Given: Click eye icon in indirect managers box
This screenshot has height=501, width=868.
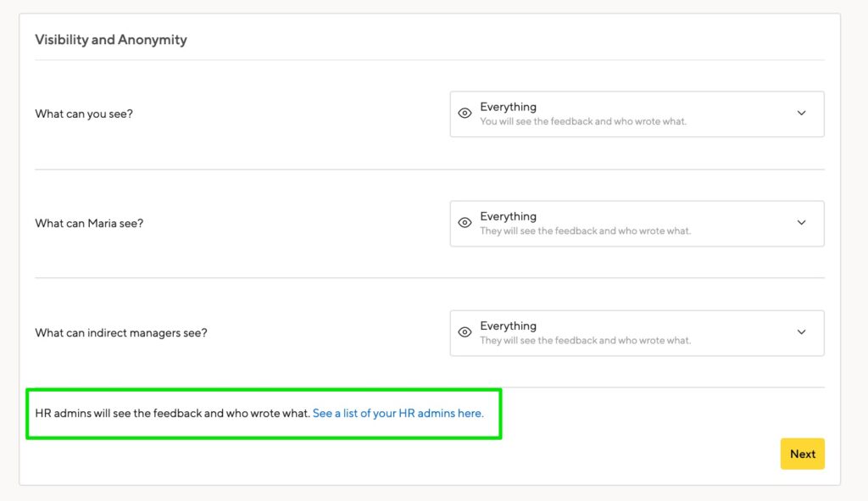Looking at the screenshot, I should [x=465, y=332].
